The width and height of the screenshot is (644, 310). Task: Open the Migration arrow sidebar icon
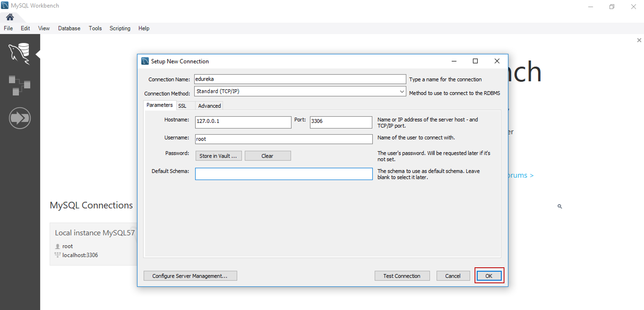click(20, 118)
